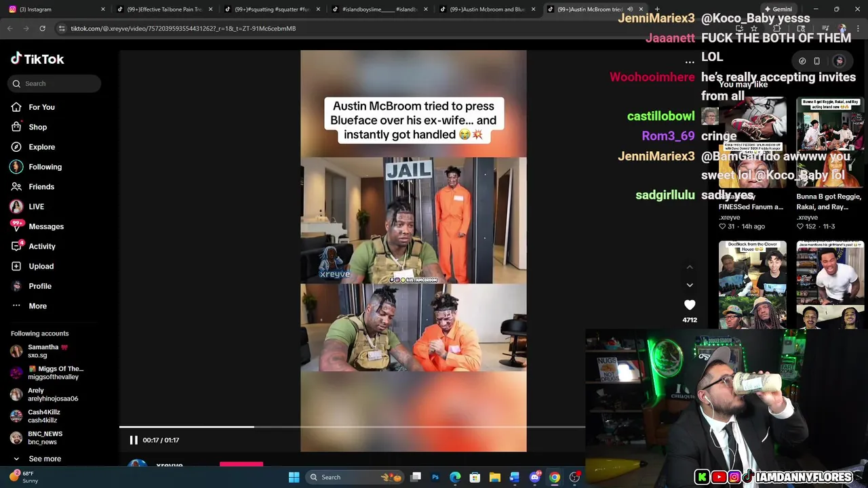Open Chrome from the taskbar
The width and height of the screenshot is (868, 488).
(x=555, y=477)
